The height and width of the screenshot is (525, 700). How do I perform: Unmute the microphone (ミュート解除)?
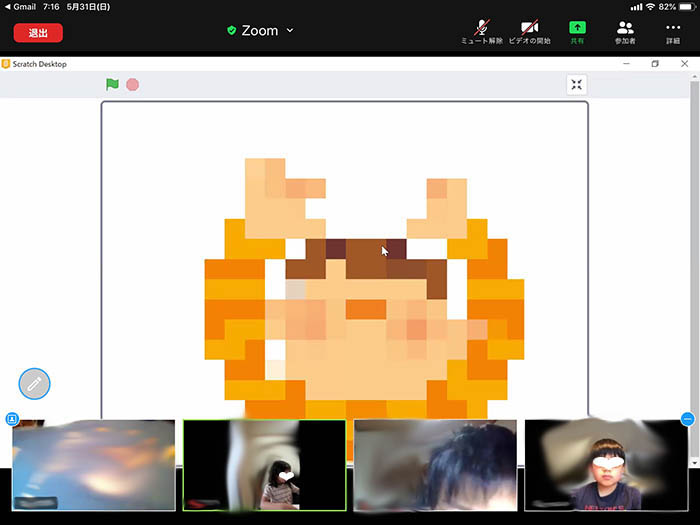482,32
